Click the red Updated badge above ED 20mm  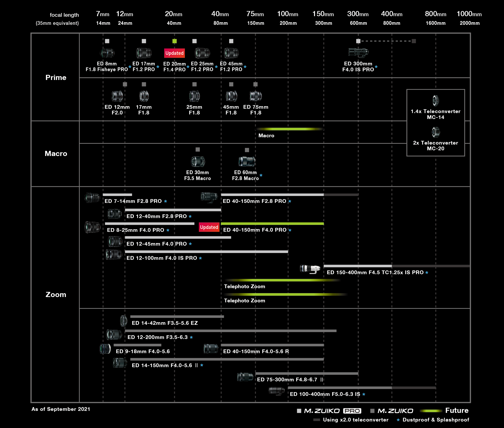pyautogui.click(x=174, y=53)
